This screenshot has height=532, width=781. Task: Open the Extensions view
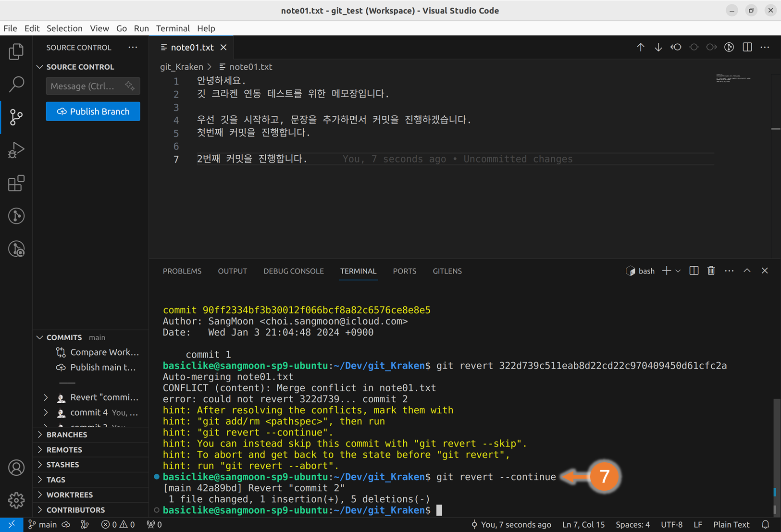point(16,183)
